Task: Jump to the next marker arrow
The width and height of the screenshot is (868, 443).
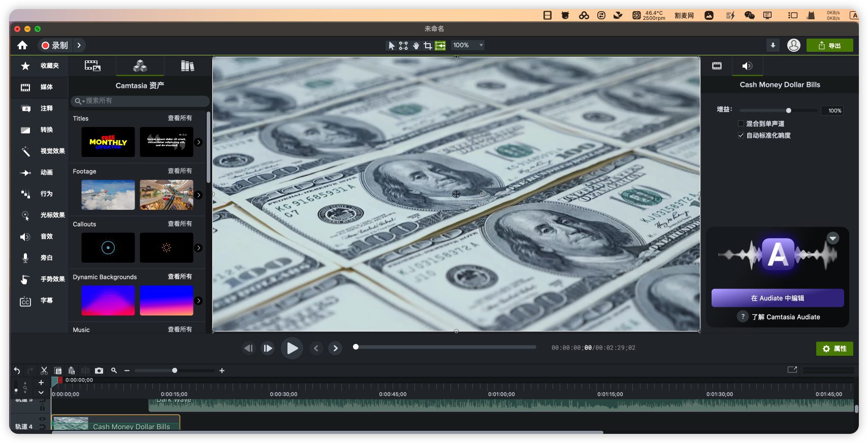Action: (x=335, y=348)
